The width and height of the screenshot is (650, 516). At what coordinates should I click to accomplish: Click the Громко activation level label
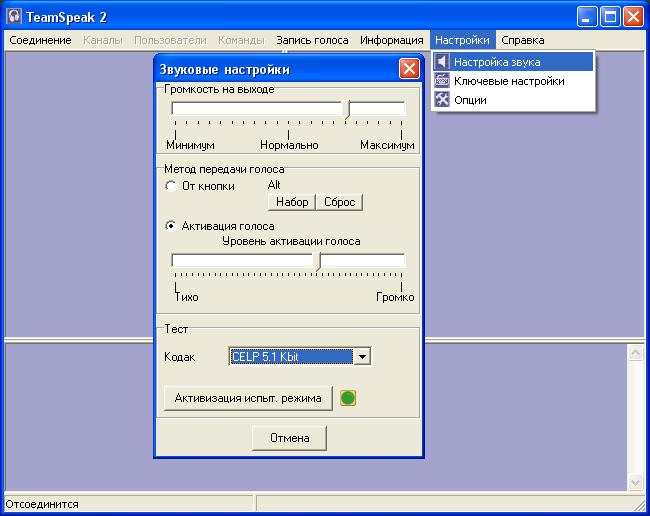coord(395,297)
